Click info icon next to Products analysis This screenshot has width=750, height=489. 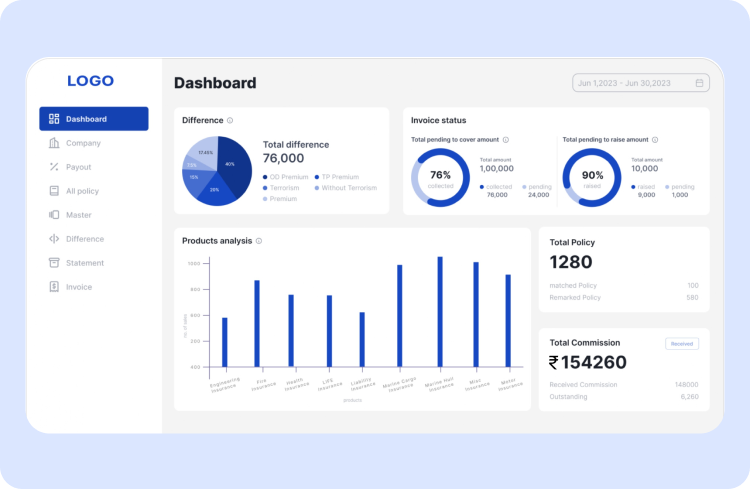[259, 241]
